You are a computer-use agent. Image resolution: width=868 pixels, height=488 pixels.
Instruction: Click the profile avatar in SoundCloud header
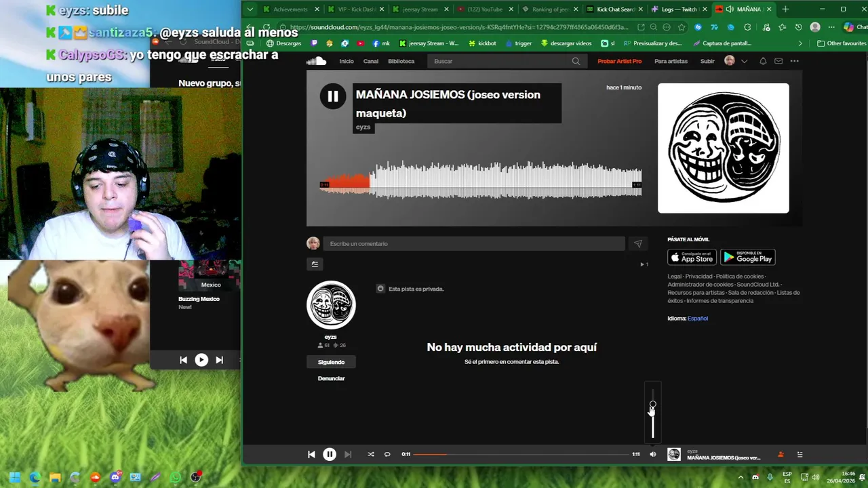click(x=730, y=61)
